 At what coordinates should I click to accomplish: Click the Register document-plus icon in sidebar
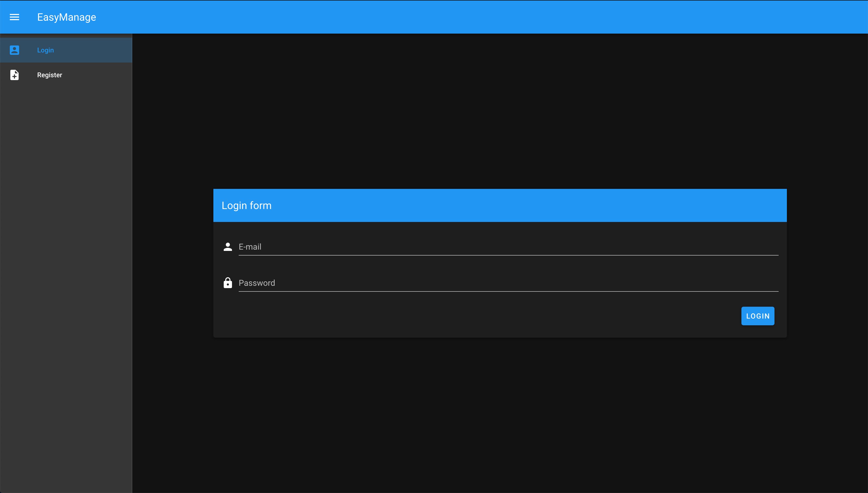[x=14, y=75]
